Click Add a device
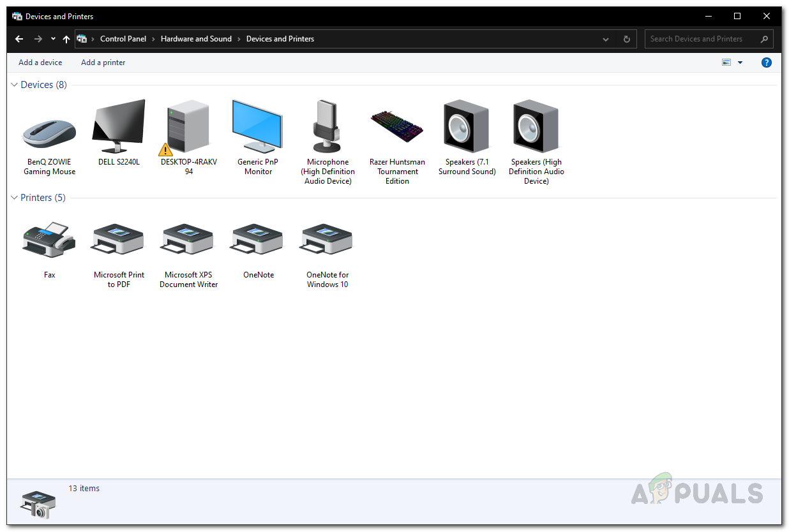Viewport: 789px width, 532px height. click(40, 63)
